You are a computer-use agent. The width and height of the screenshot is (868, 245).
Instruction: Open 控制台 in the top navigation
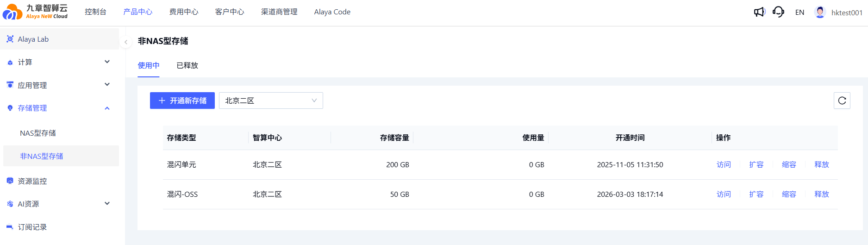click(x=95, y=12)
